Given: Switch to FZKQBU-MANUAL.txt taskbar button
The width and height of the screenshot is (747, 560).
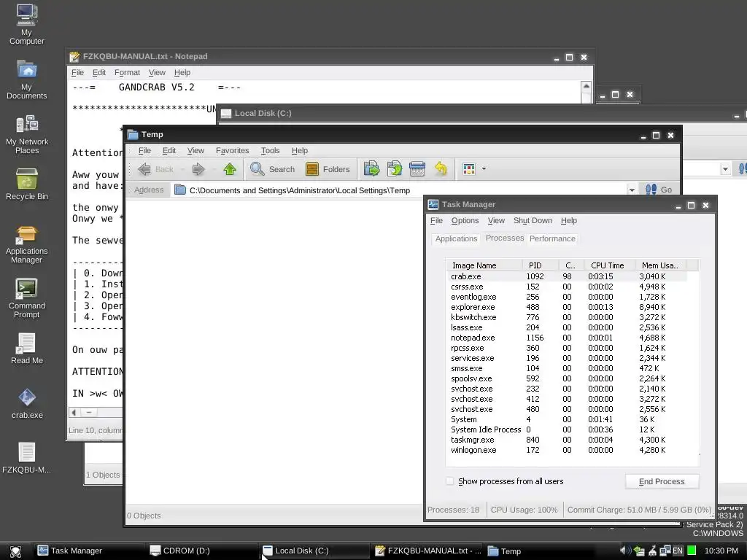Looking at the screenshot, I should point(428,551).
